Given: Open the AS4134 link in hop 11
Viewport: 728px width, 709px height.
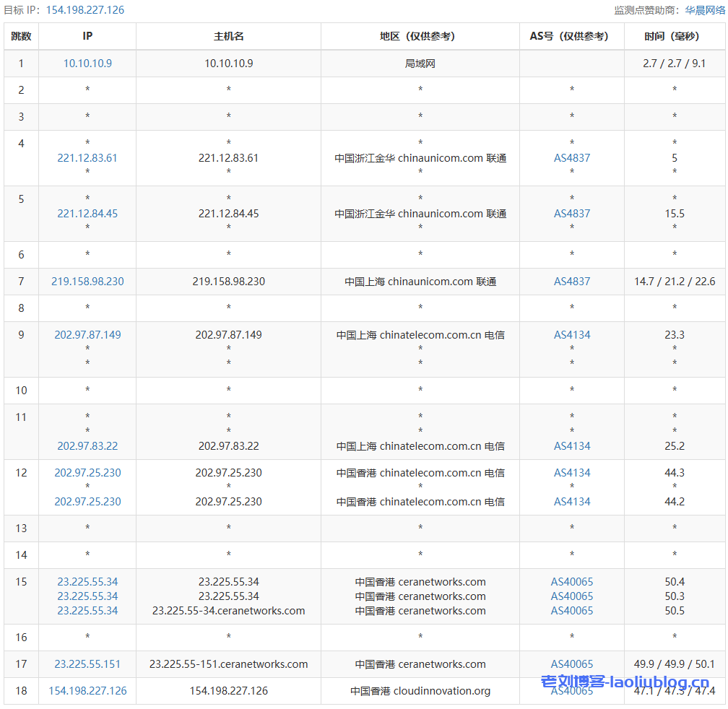Looking at the screenshot, I should pos(572,446).
